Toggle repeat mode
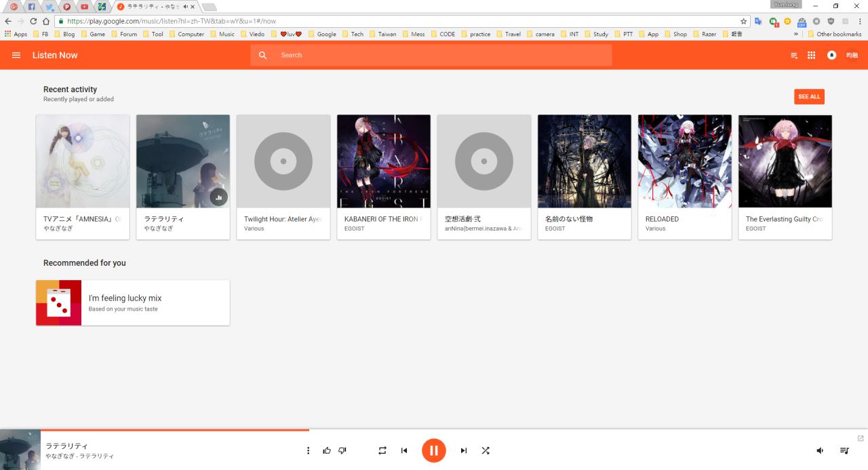This screenshot has width=868, height=470. 382,450
